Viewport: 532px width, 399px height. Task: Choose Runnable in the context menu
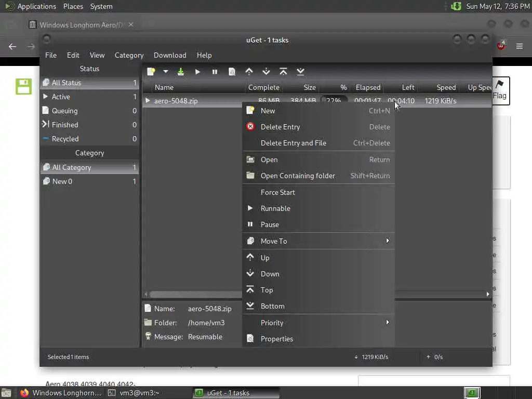pos(318,208)
